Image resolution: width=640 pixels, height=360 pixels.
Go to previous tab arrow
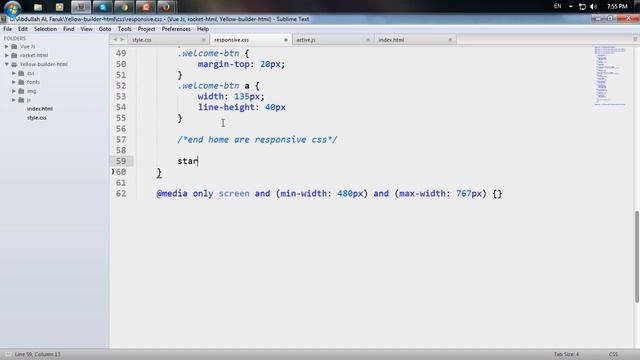(x=115, y=40)
